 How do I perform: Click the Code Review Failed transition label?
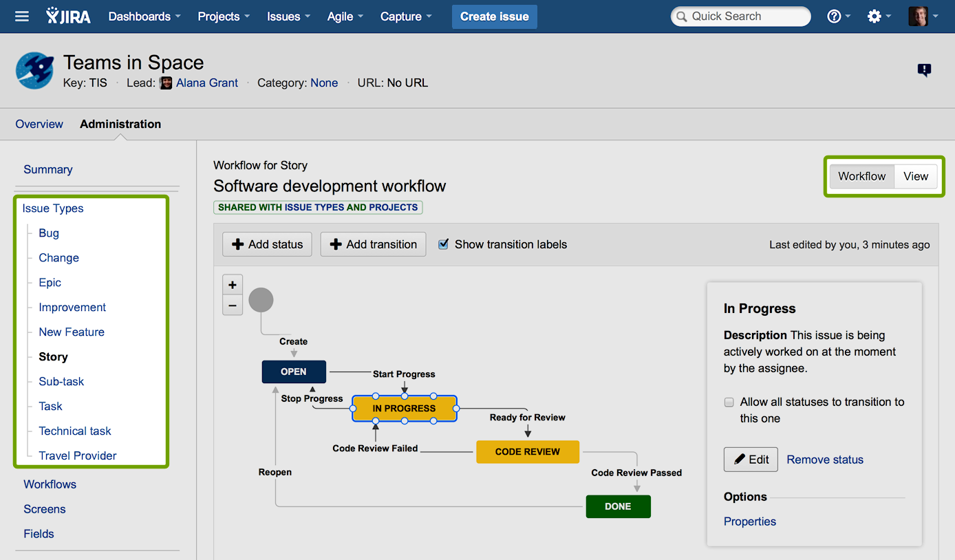[375, 449]
